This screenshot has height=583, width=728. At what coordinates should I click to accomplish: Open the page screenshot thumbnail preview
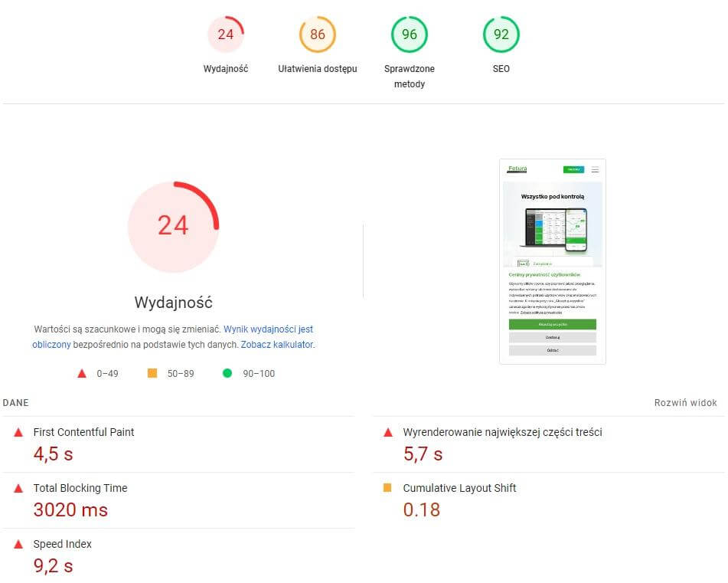(552, 261)
